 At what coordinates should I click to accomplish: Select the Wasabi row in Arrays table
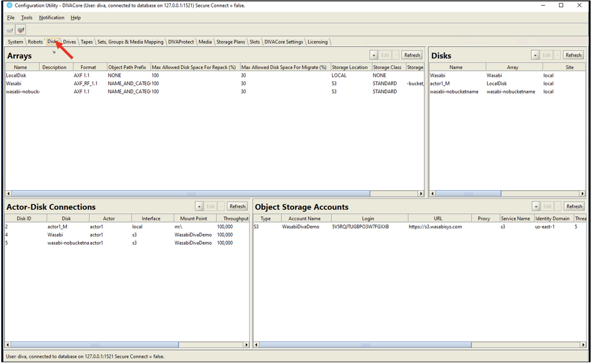(214, 84)
